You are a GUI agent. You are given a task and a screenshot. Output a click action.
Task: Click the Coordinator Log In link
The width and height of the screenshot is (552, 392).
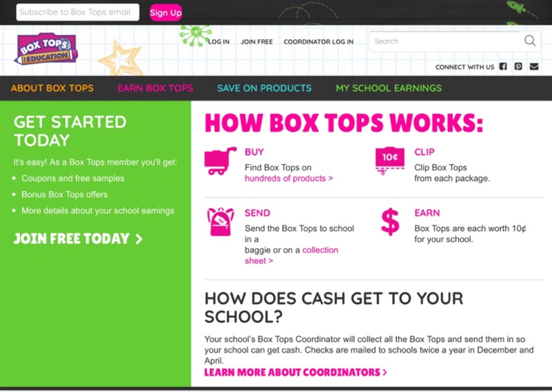point(318,42)
